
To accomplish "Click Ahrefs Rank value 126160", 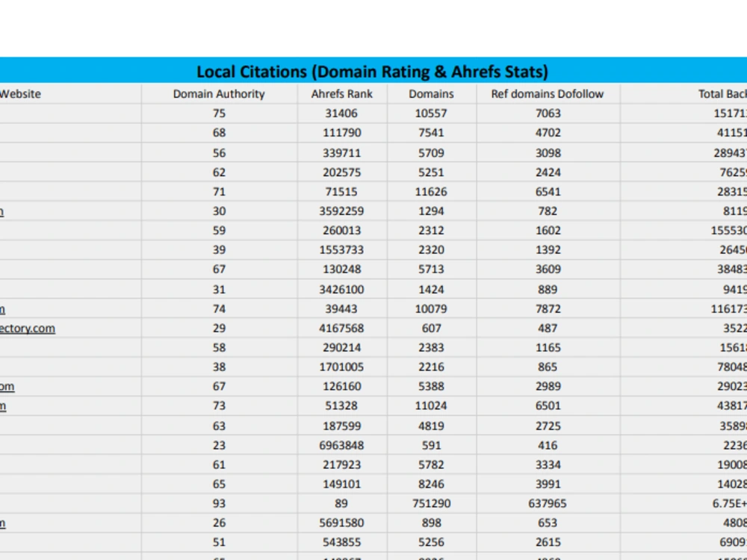I will coord(341,386).
